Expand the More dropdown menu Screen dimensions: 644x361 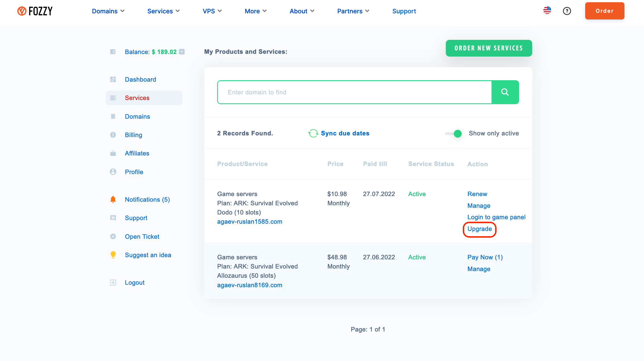(256, 11)
